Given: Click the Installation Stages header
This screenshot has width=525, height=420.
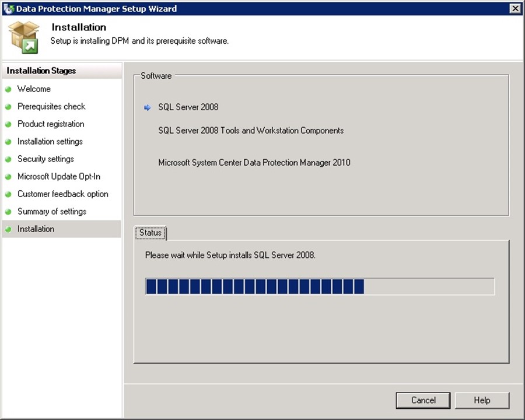Looking at the screenshot, I should click(41, 71).
